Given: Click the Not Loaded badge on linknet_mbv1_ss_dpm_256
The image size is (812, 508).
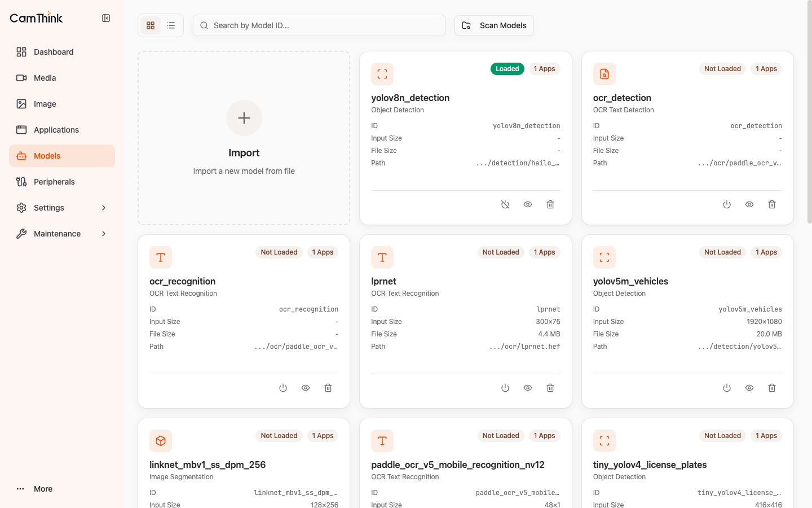Looking at the screenshot, I should [x=279, y=436].
